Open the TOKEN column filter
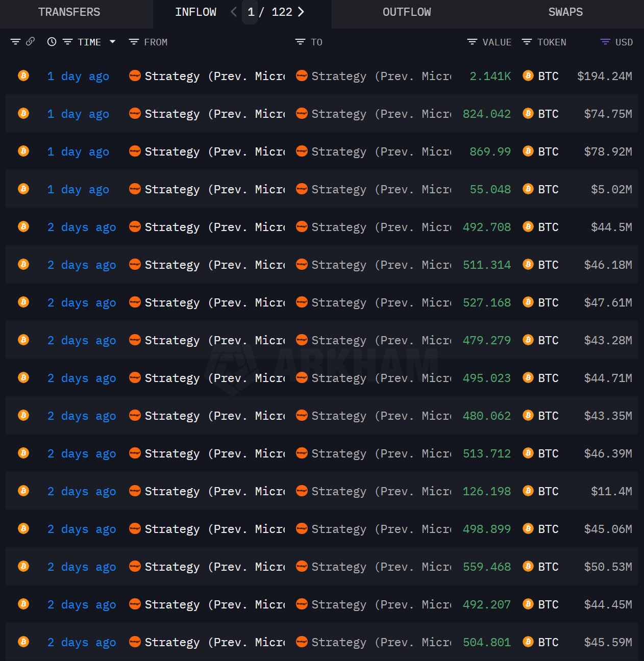 [x=527, y=42]
